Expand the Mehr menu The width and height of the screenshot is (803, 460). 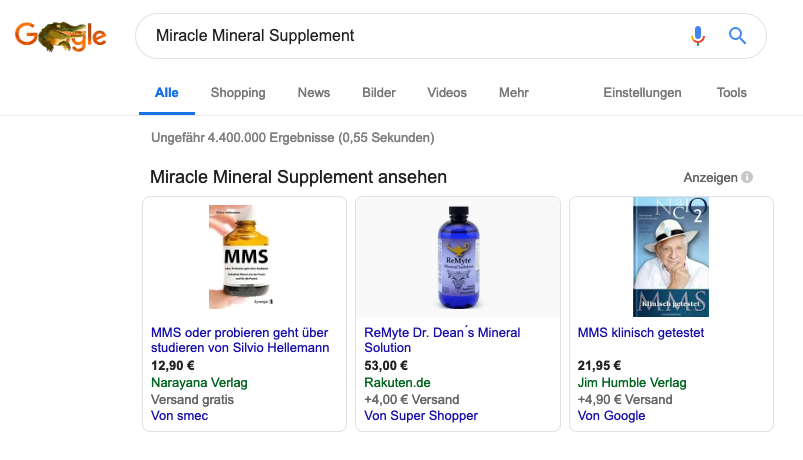click(514, 93)
